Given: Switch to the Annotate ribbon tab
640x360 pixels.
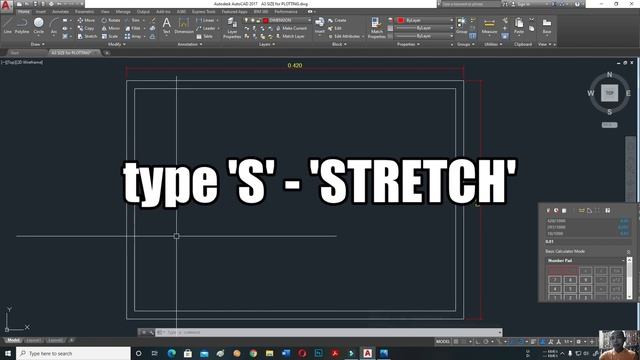Looking at the screenshot, I should coord(60,12).
